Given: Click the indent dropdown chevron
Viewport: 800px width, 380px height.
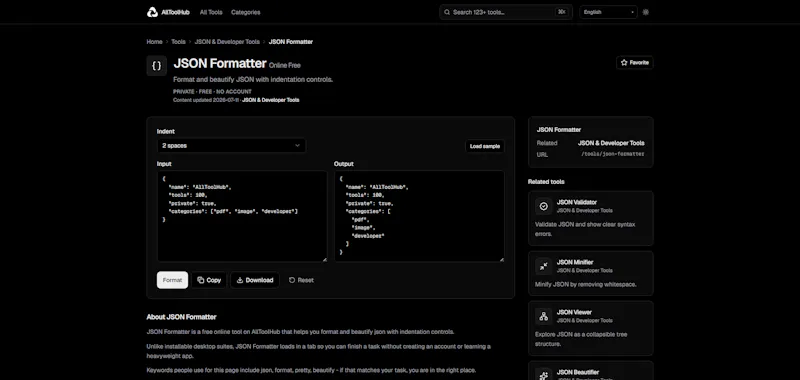Looking at the screenshot, I should coord(297,145).
